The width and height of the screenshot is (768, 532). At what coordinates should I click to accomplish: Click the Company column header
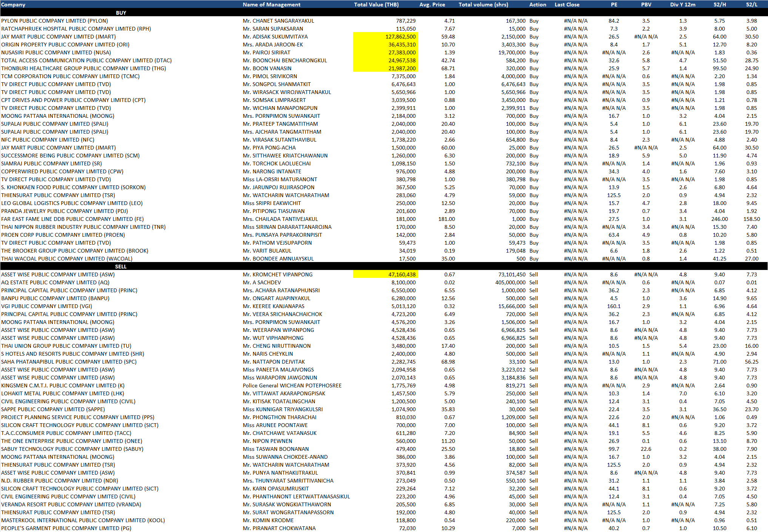[x=13, y=5]
